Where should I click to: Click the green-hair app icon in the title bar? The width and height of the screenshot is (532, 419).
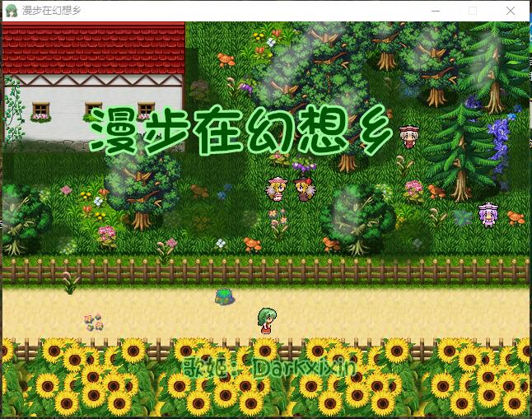point(12,11)
